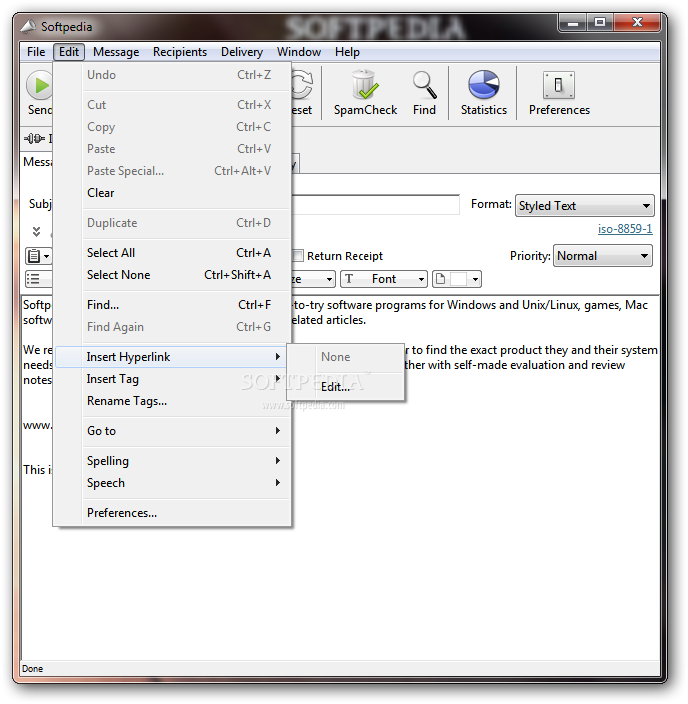This screenshot has width=688, height=704.
Task: Expand the Insert Tag submenu
Action: coord(172,379)
